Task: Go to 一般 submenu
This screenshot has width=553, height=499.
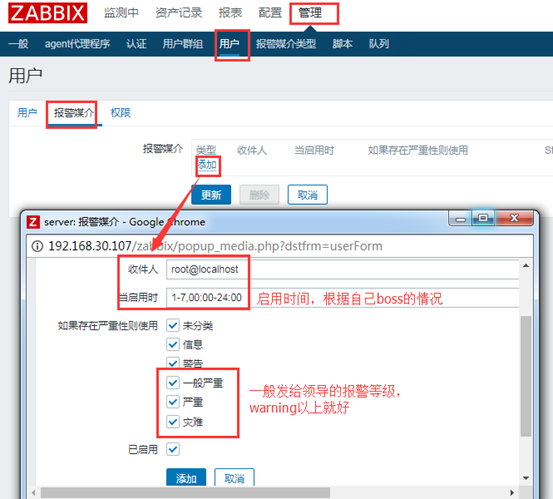Action: (18, 44)
